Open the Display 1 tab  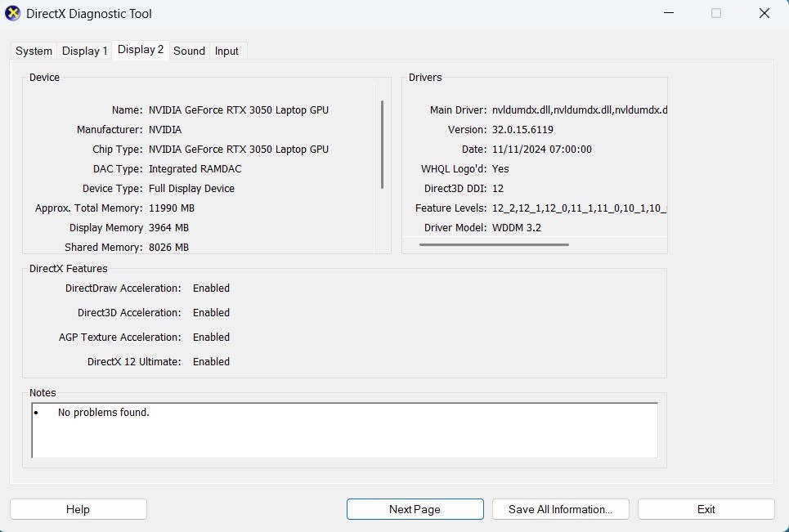84,51
